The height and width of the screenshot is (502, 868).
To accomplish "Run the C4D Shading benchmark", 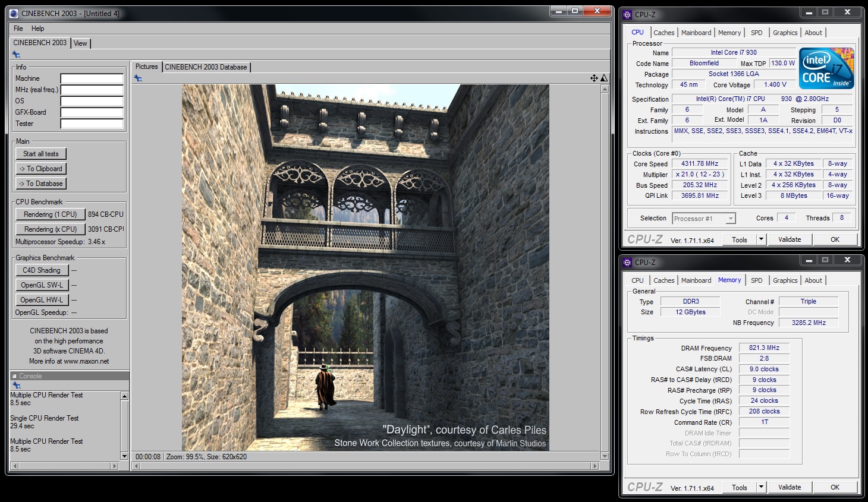I will click(42, 270).
